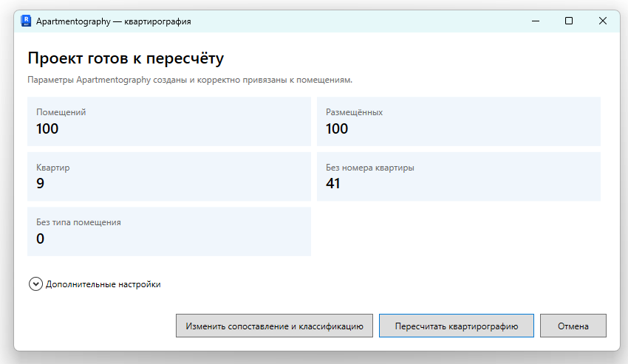
Task: Click the Без номера квартиры value 41
Action: coord(332,183)
